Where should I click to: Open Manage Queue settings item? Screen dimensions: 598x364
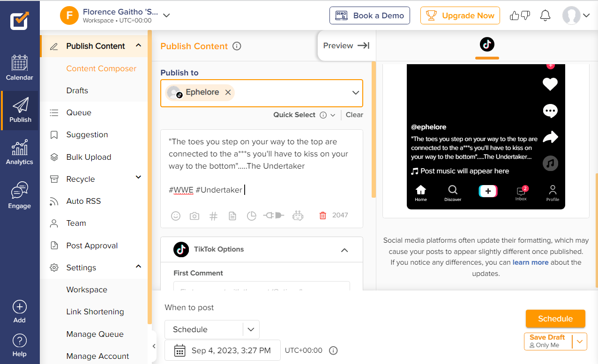95,334
